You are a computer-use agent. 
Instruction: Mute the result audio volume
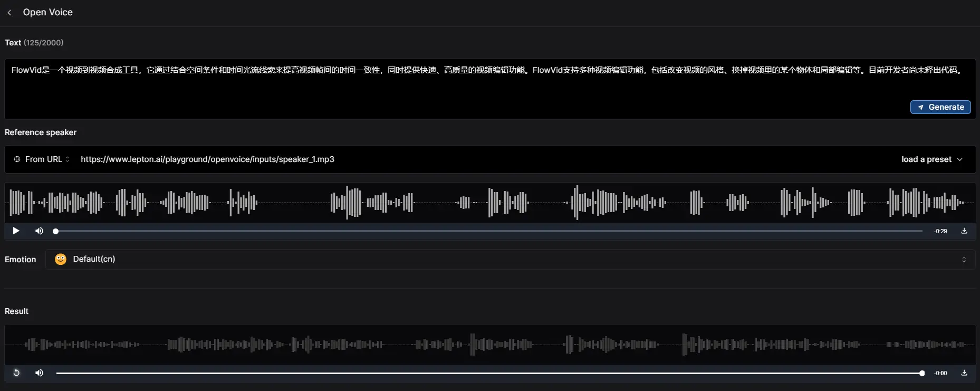point(39,373)
